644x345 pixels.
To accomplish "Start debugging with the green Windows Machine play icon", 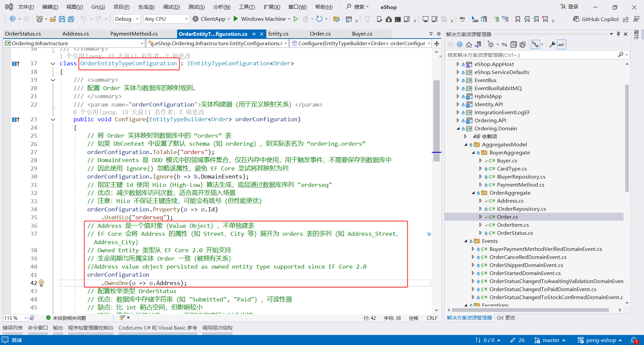I will click(x=236, y=19).
